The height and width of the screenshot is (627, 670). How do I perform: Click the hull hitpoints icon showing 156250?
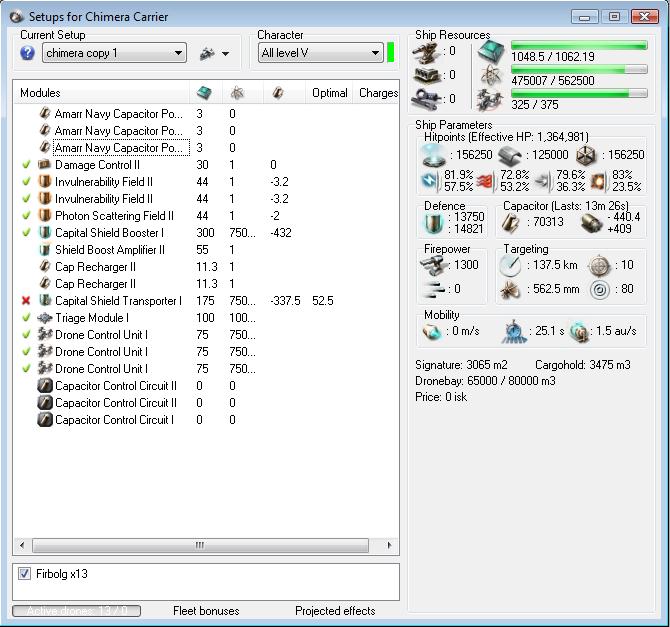586,156
